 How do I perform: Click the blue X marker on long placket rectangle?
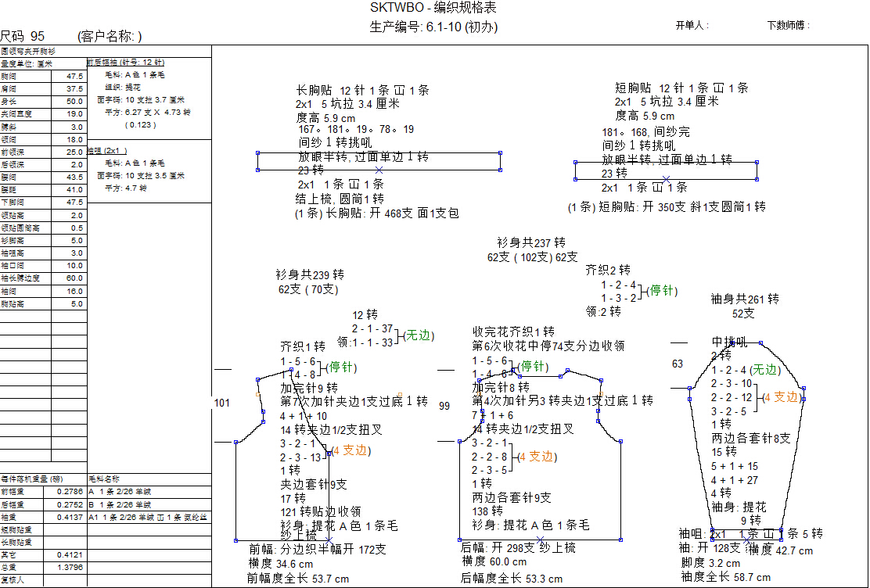379,170
